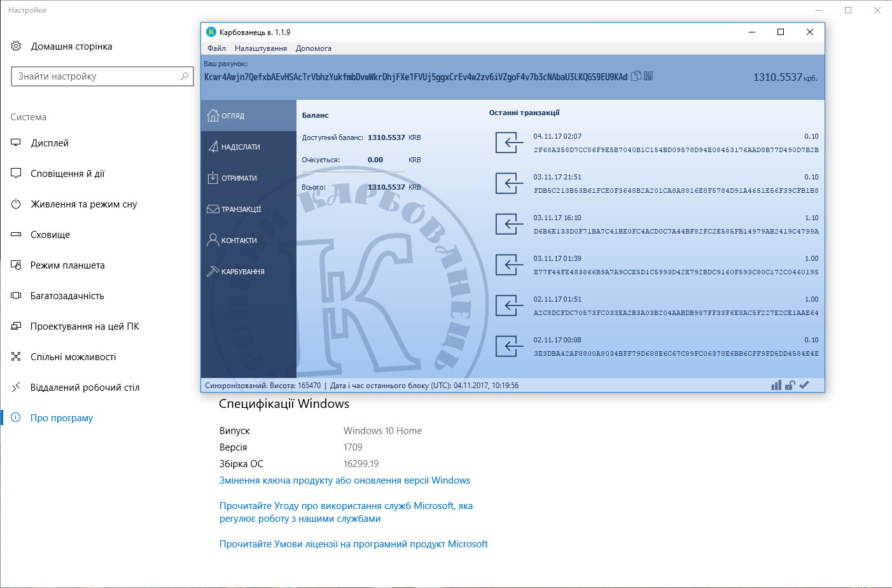
Task: Click the 1310.5537 крб. header balance
Action: 785,78
